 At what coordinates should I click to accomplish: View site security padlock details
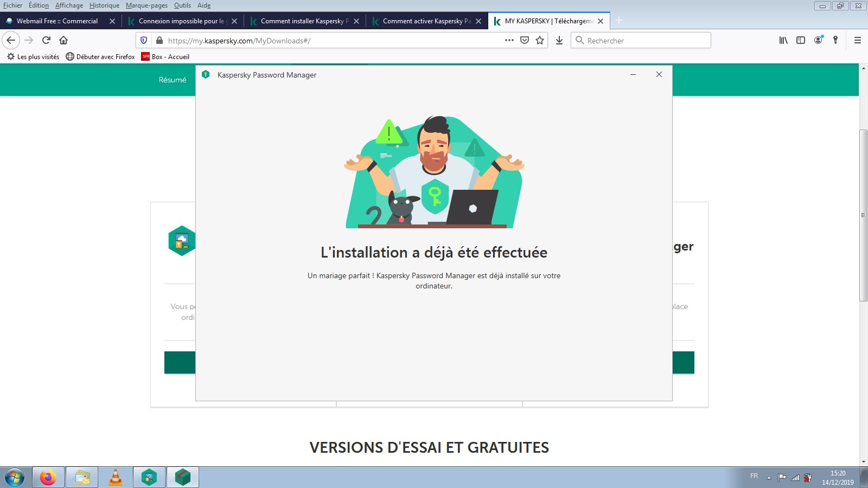pyautogui.click(x=159, y=40)
